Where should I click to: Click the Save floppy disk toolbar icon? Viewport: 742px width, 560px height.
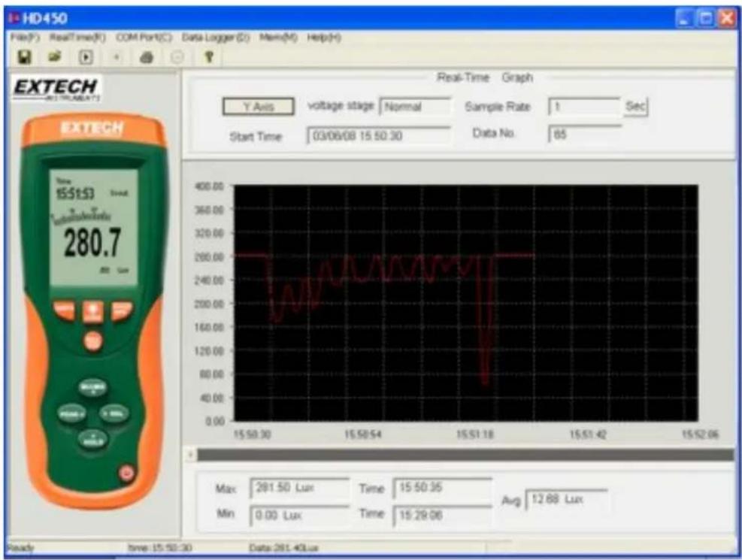click(x=24, y=57)
